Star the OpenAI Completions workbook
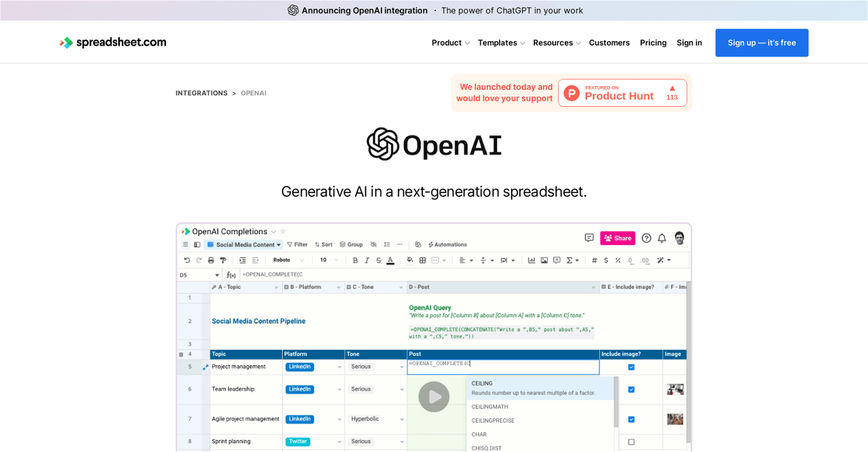 283,232
